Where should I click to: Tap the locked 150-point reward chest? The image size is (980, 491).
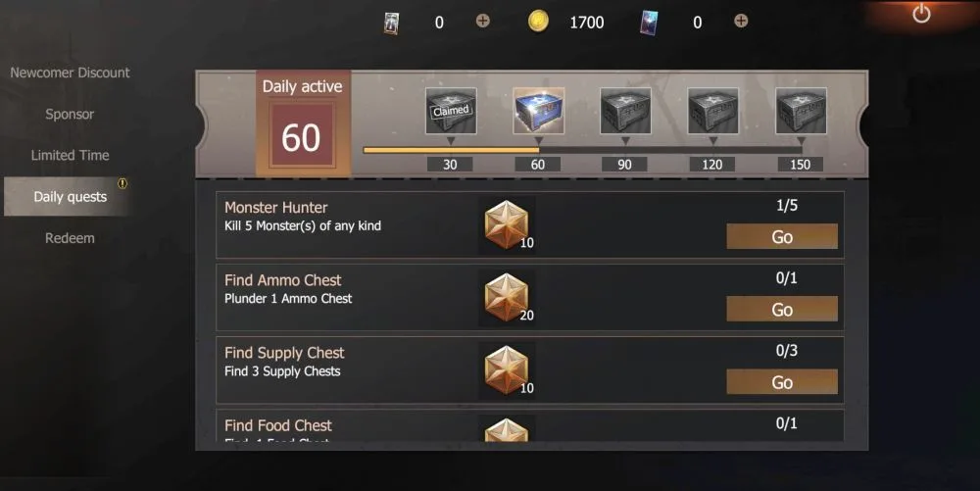pyautogui.click(x=801, y=111)
